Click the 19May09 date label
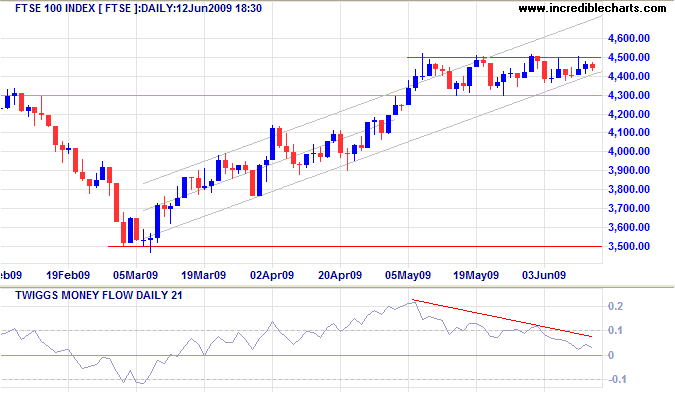This screenshot has height=395, width=675. tap(476, 275)
